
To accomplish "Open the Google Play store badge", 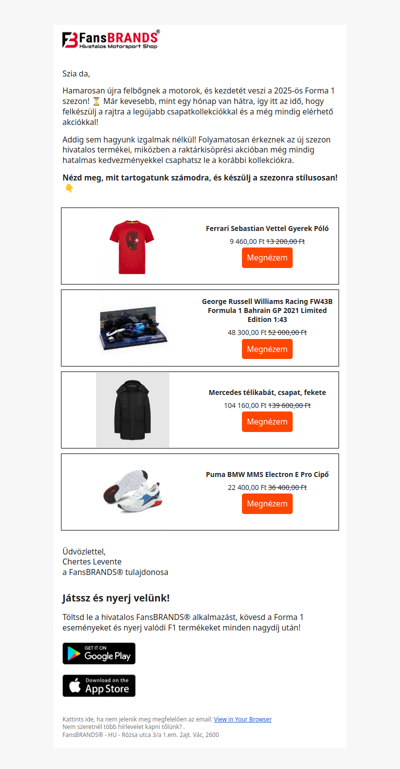I will 99,653.
